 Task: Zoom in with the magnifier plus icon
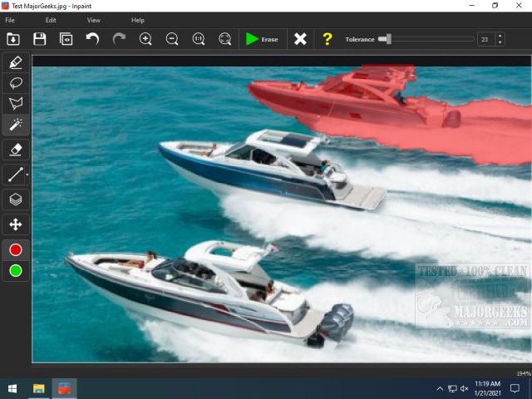point(145,39)
